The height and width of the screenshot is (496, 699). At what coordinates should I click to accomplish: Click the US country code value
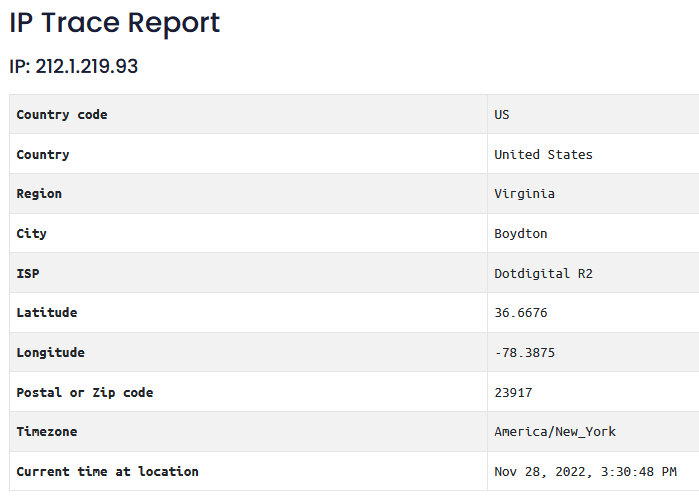pos(502,115)
